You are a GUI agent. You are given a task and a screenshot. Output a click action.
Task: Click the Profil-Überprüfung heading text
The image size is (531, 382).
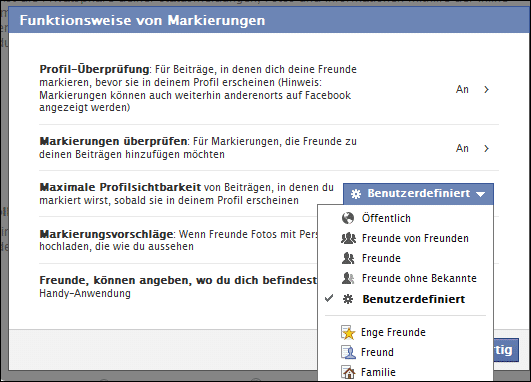[94, 69]
